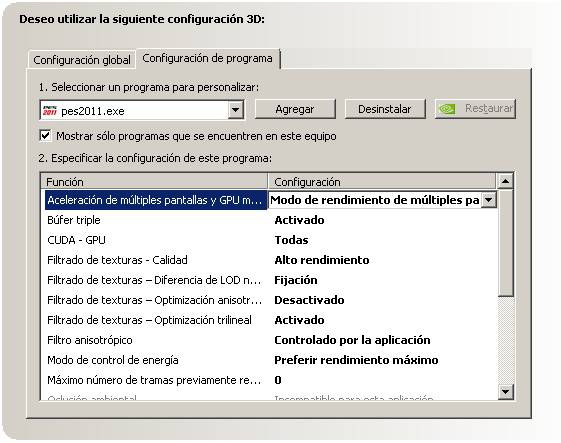The width and height of the screenshot is (561, 443).
Task: Click the Todas value for CUDA - GPU
Action: (291, 240)
